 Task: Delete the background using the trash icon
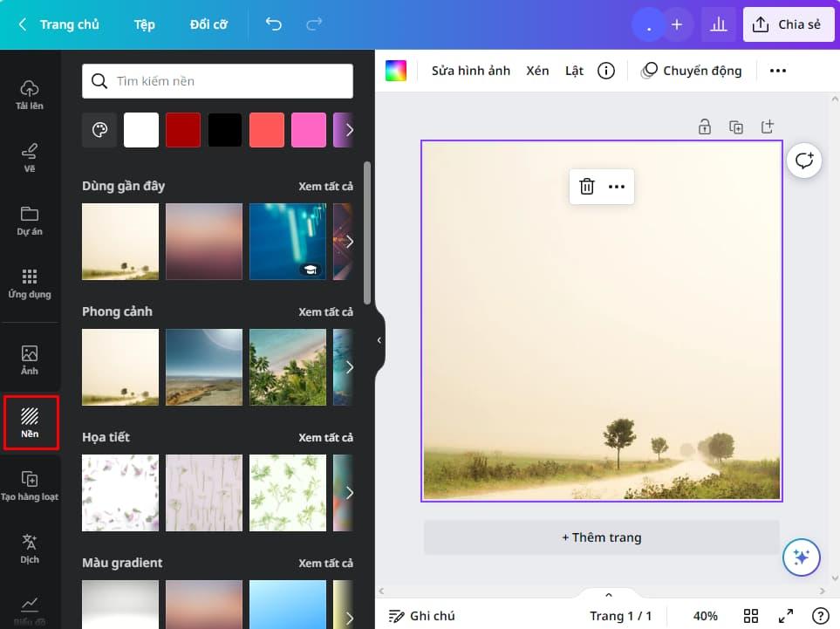(x=585, y=186)
